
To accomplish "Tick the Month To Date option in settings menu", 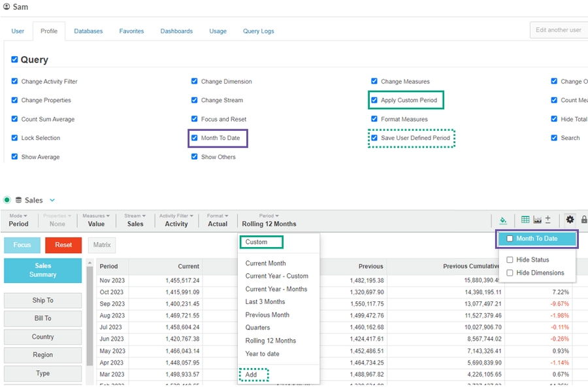I will (x=510, y=239).
